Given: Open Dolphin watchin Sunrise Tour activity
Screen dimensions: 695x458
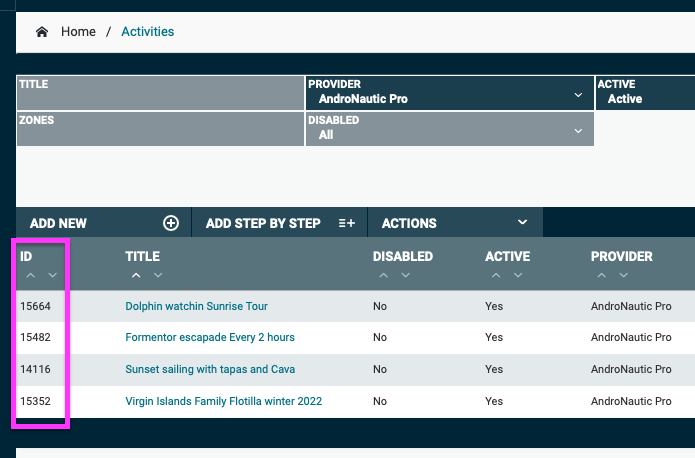Looking at the screenshot, I should 196,306.
